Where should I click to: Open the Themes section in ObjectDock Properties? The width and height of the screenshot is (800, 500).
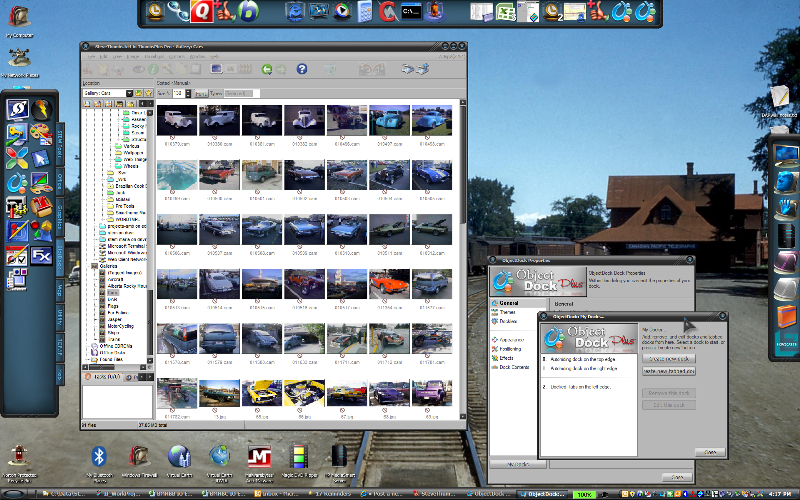(x=509, y=311)
